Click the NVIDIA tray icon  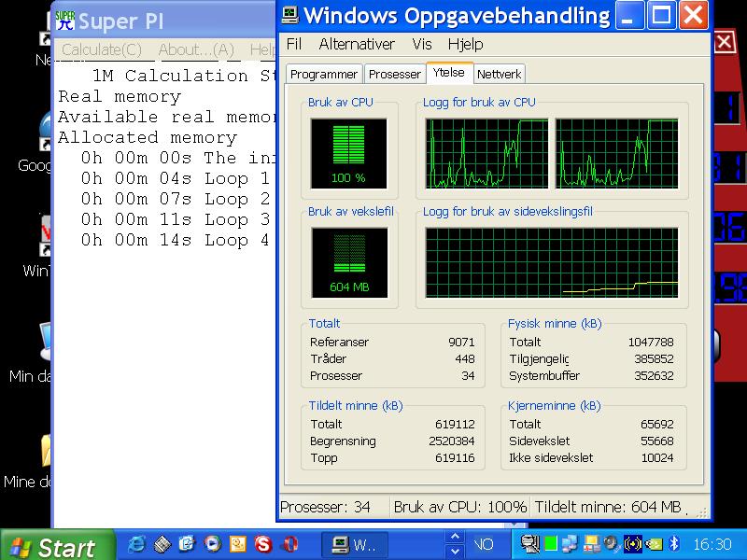pyautogui.click(x=654, y=543)
